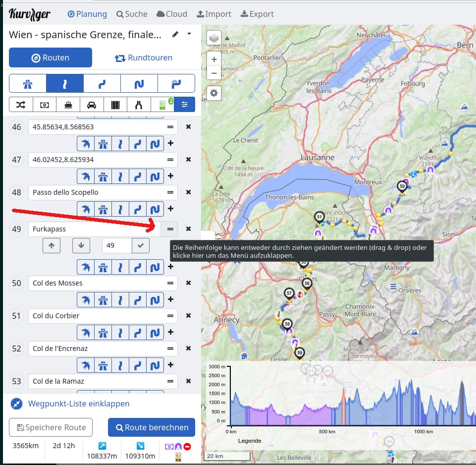This screenshot has width=476, height=465.
Task: Edit route name with pencil icon
Action: pyautogui.click(x=175, y=34)
